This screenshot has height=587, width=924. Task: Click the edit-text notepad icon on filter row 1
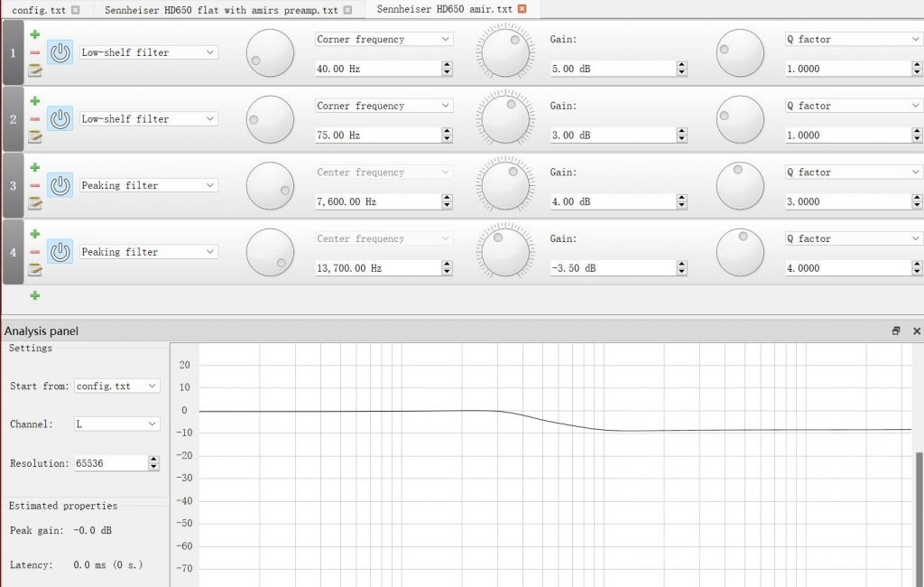point(35,70)
